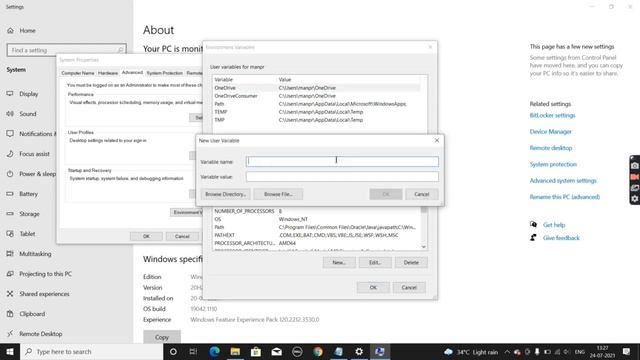Confirm Environment Variables with OK
640x360 pixels.
[373, 287]
